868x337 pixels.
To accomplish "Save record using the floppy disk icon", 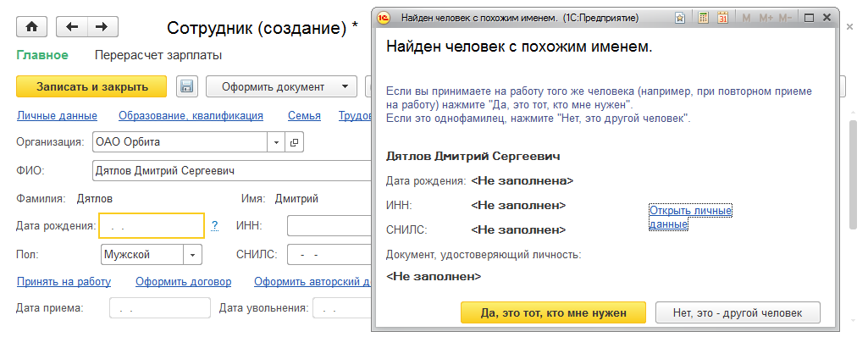I will coord(187,86).
